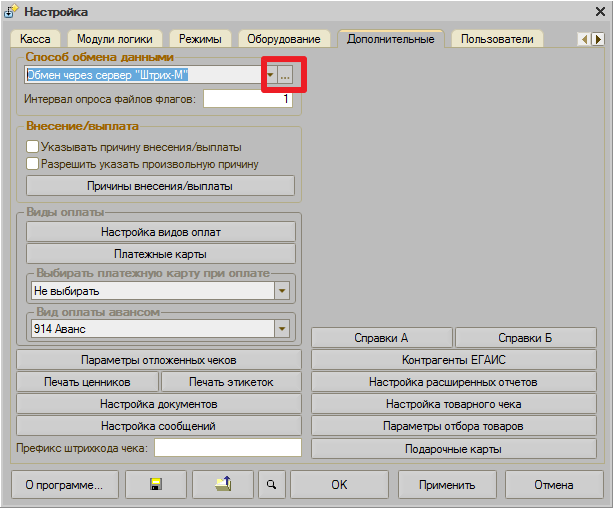
Task: Click the Настройка видов оплат button
Action: pyautogui.click(x=161, y=232)
